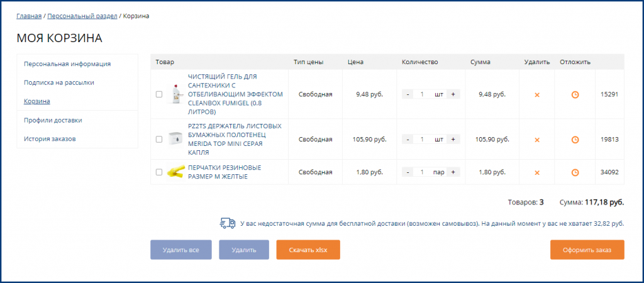Open Персональная информация in the sidebar
Screen dimensions: 644x283
pos(67,64)
